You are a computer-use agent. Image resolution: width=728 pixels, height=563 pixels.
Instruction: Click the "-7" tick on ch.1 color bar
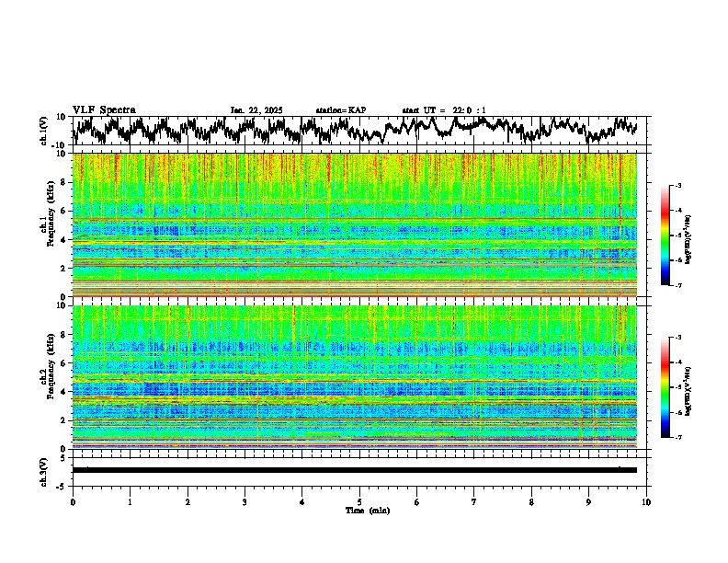pyautogui.click(x=677, y=285)
